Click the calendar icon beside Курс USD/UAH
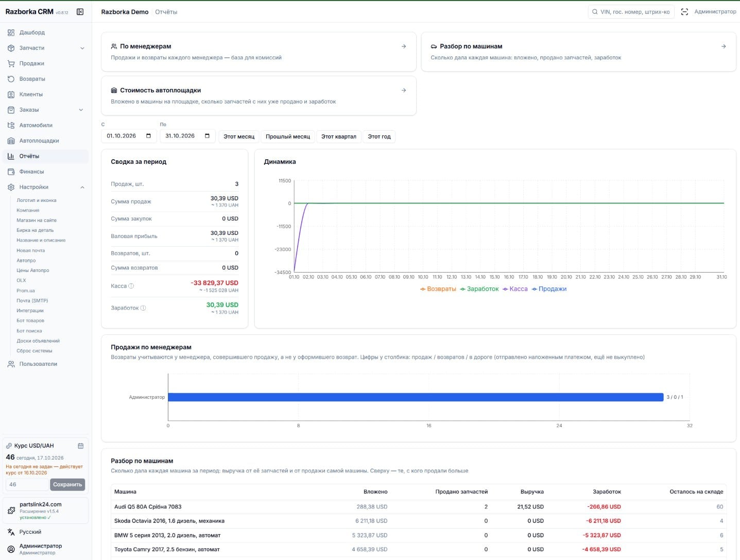 [x=81, y=446]
